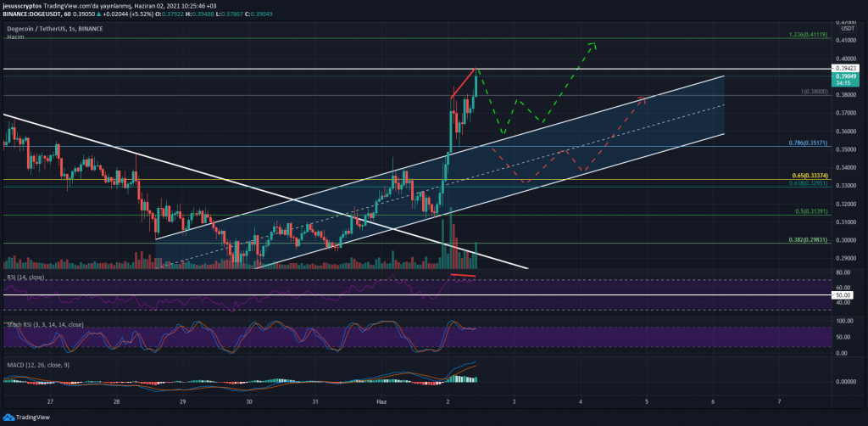Click the BINANCE:DOGEUSDT symbol text
Screen dimensions: 868x426
point(33,14)
